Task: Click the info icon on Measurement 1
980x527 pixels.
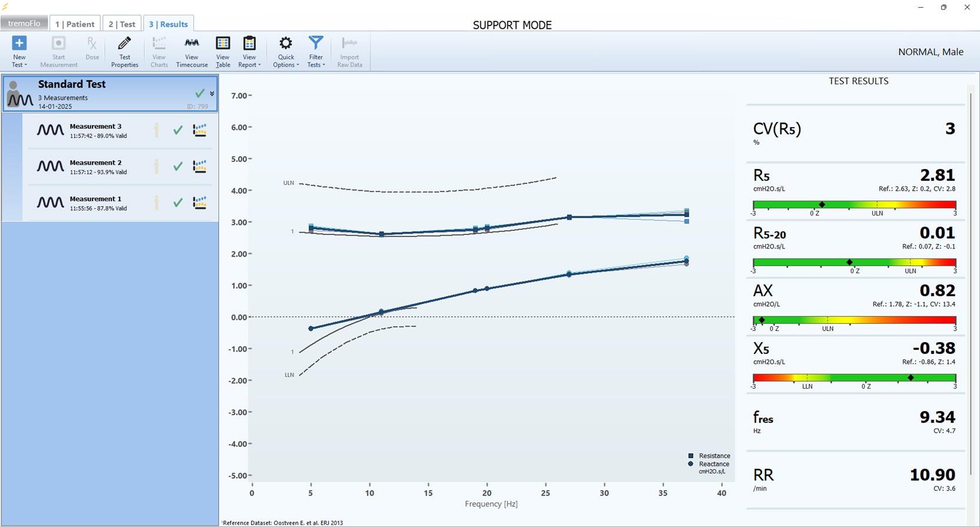Action: tap(157, 203)
